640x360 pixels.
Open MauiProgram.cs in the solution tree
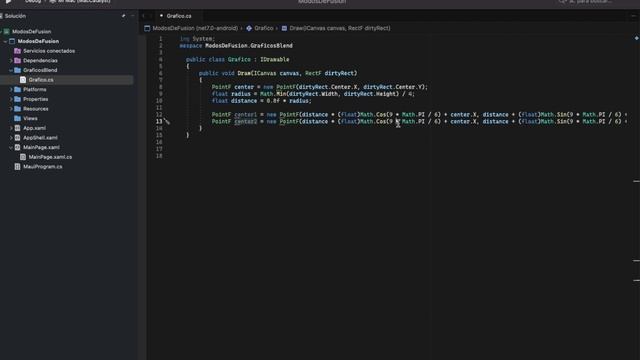(42, 167)
